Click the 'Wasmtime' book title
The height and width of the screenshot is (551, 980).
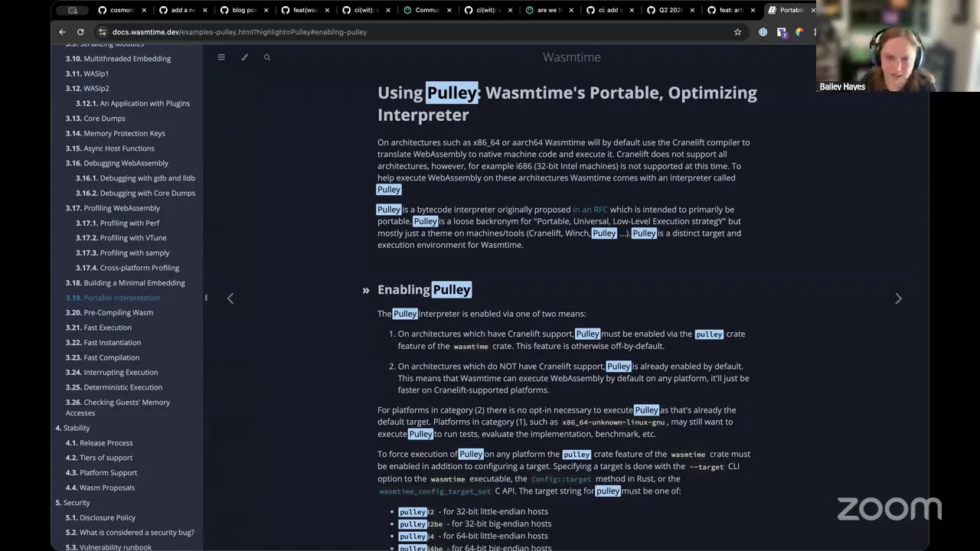point(571,57)
